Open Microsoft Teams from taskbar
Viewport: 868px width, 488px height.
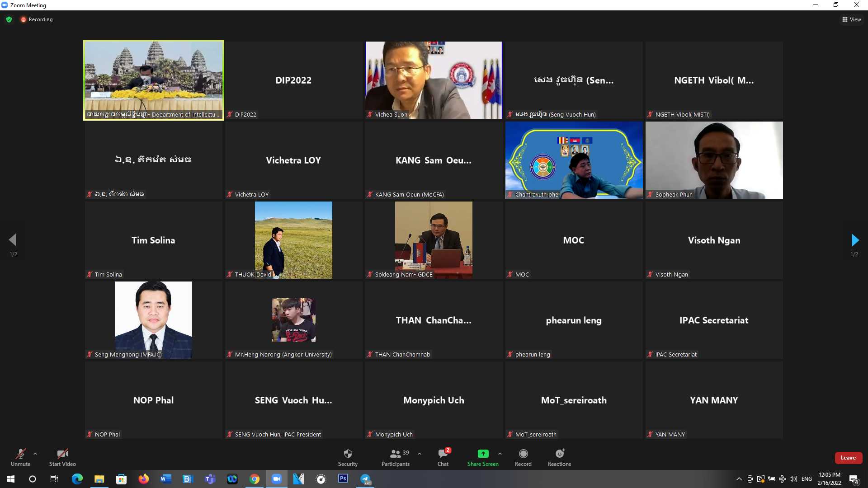coord(210,479)
